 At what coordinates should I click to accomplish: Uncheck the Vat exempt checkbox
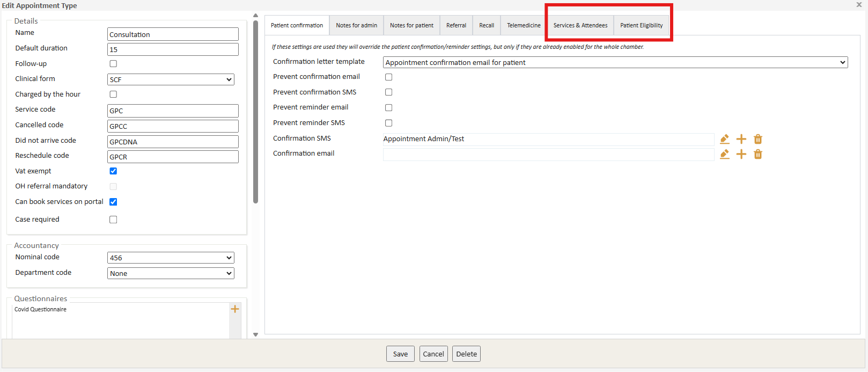click(113, 171)
